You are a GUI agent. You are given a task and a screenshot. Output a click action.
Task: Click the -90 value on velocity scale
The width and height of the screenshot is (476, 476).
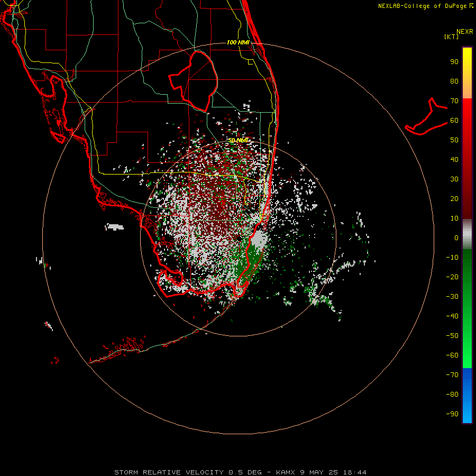452,414
